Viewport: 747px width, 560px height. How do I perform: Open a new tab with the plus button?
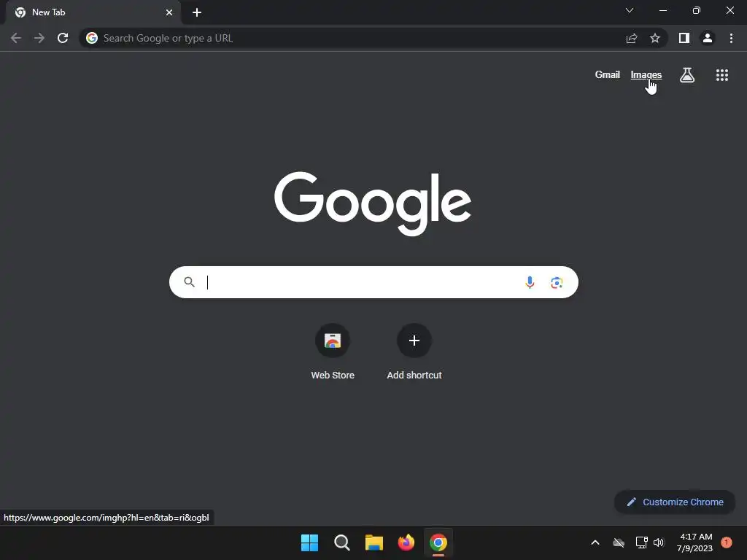click(197, 12)
